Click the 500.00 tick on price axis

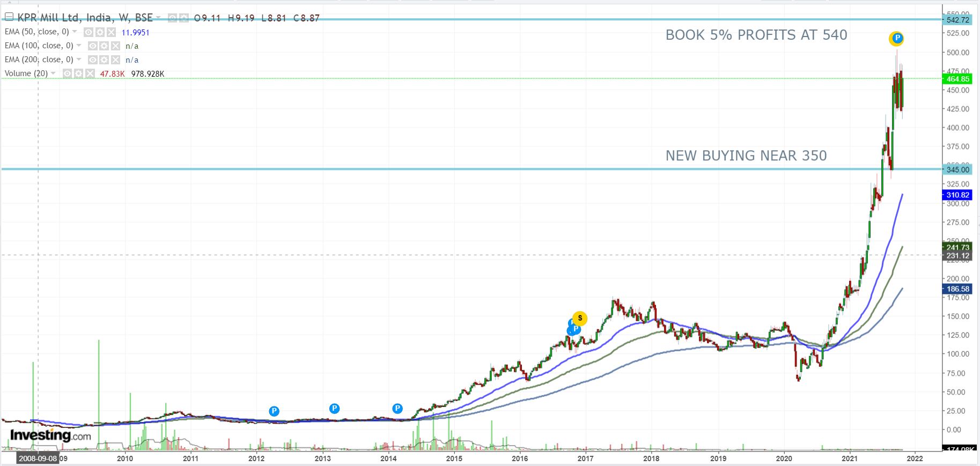(x=958, y=53)
